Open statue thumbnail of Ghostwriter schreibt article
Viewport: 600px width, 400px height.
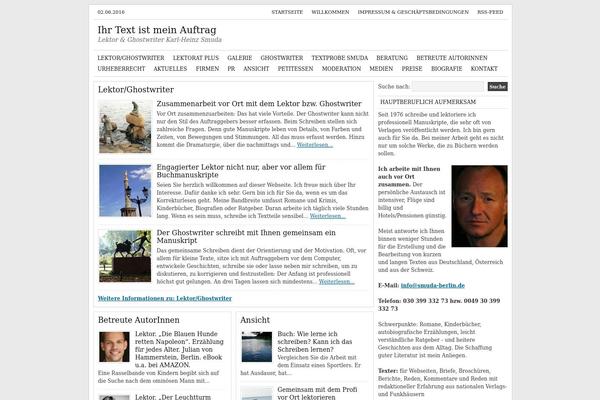pos(125,256)
